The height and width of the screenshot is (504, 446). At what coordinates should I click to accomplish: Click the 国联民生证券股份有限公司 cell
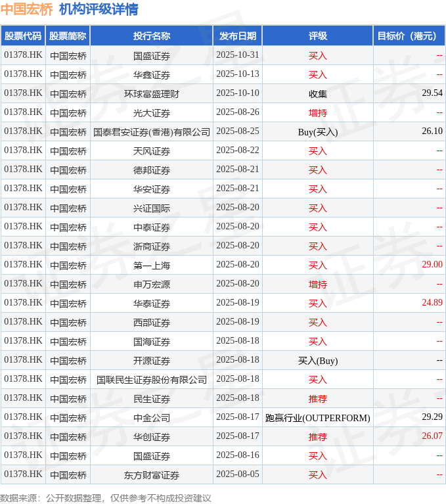(x=152, y=380)
